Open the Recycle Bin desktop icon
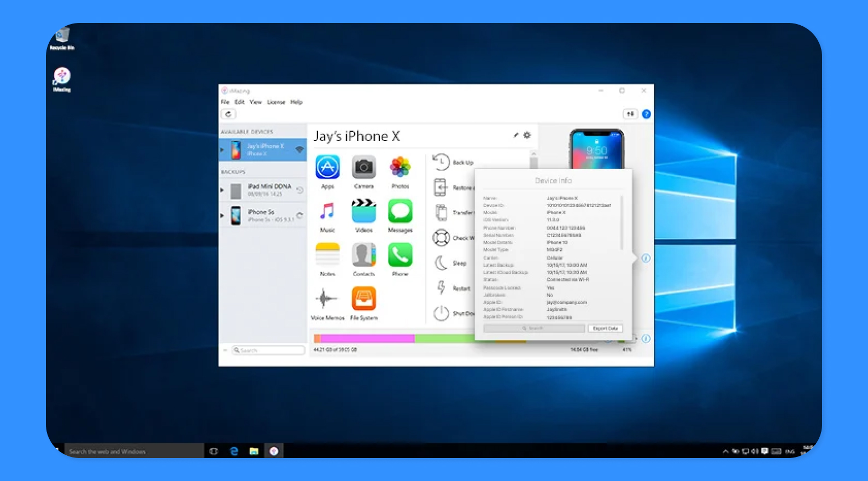The height and width of the screenshot is (481, 868). point(62,38)
